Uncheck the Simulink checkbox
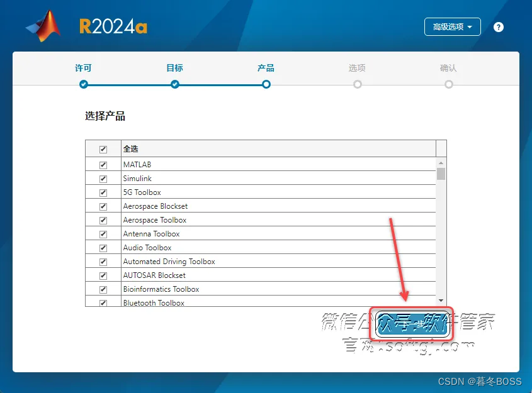The image size is (532, 393). click(x=103, y=179)
